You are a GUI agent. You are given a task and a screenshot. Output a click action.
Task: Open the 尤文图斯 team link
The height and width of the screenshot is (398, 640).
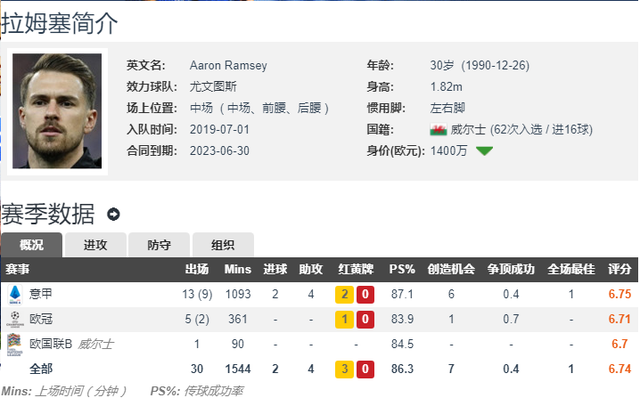[213, 87]
